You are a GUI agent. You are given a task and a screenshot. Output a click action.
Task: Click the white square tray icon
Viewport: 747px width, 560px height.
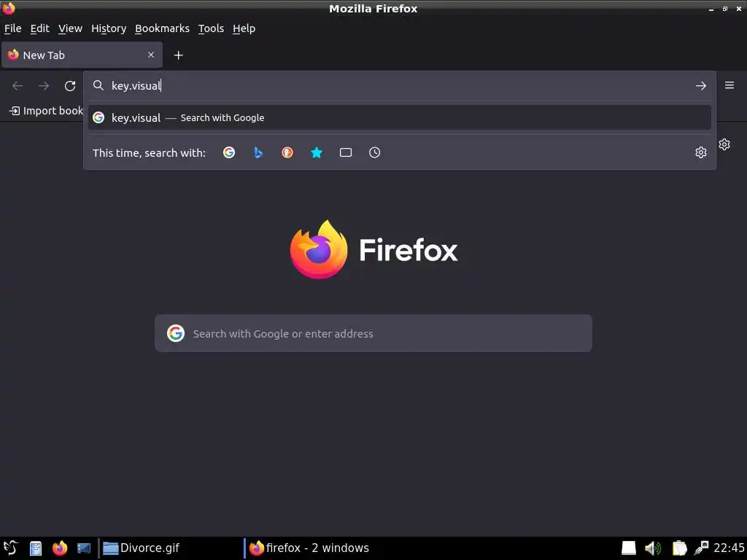pos(629,548)
